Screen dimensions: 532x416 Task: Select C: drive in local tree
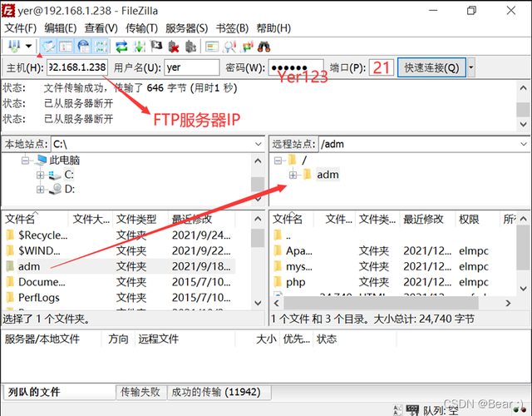click(69, 175)
